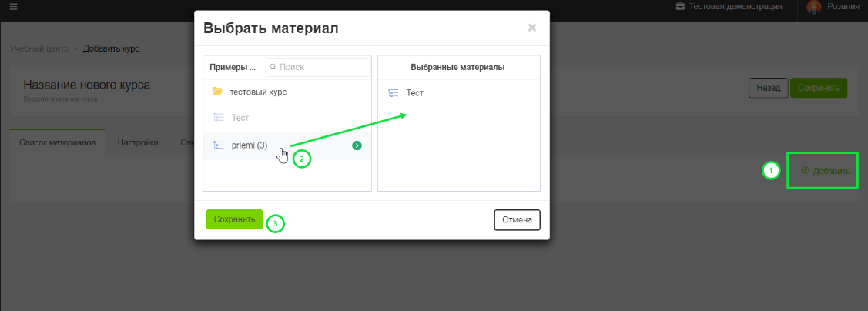Click the Примеры ... panel heading
Image resolution: width=868 pixels, height=311 pixels.
233,67
